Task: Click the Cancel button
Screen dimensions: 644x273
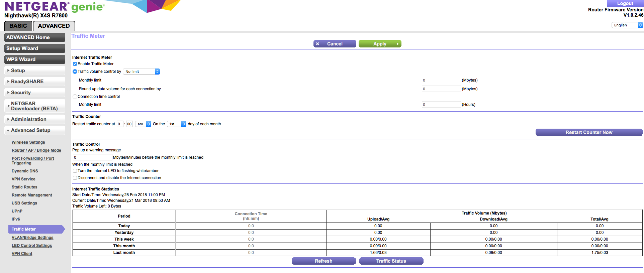Action: click(335, 44)
